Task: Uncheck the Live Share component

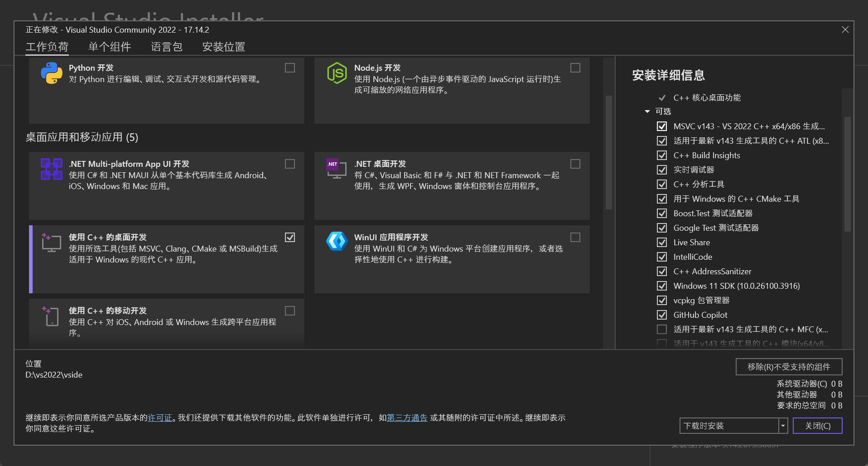Action: tap(662, 243)
